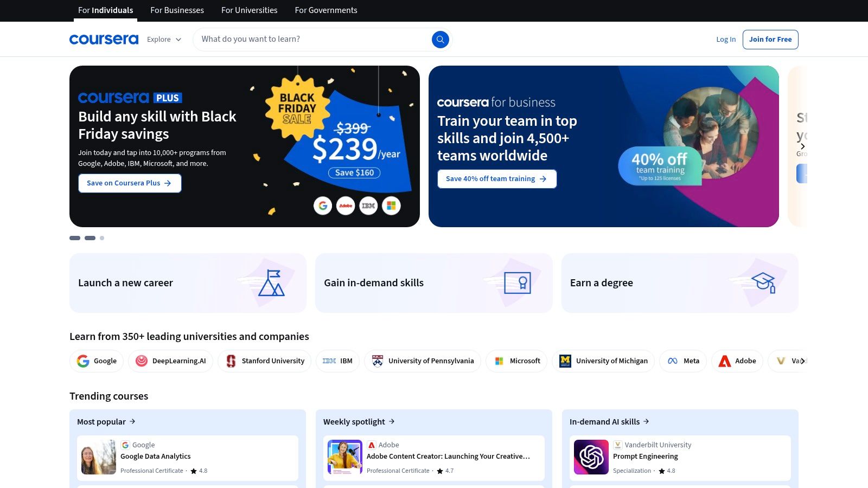Advance the carousel with the next arrow

click(x=802, y=146)
